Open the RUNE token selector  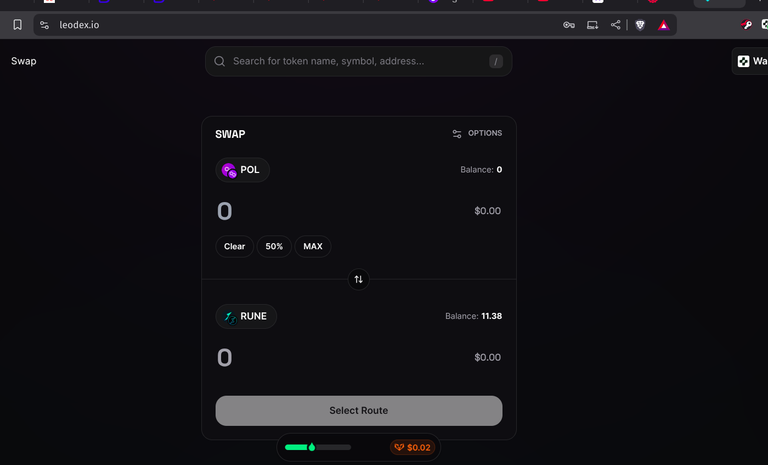(x=246, y=317)
